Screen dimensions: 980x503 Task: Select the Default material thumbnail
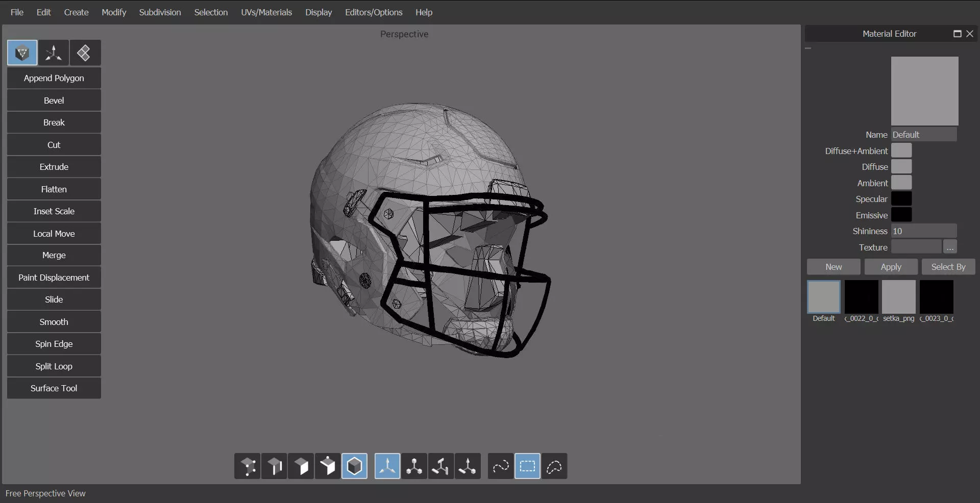point(824,297)
